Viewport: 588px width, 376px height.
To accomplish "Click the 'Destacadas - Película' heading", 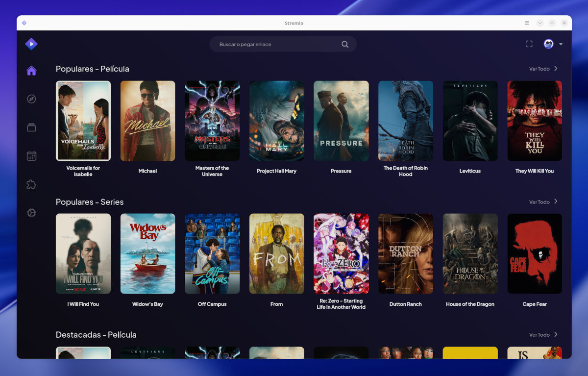I will coord(96,335).
